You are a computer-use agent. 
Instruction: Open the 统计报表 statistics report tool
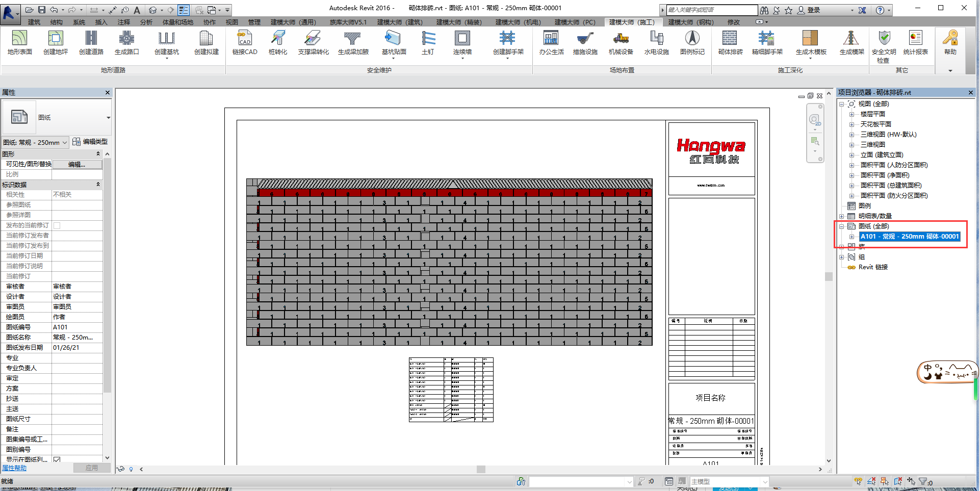(x=915, y=43)
